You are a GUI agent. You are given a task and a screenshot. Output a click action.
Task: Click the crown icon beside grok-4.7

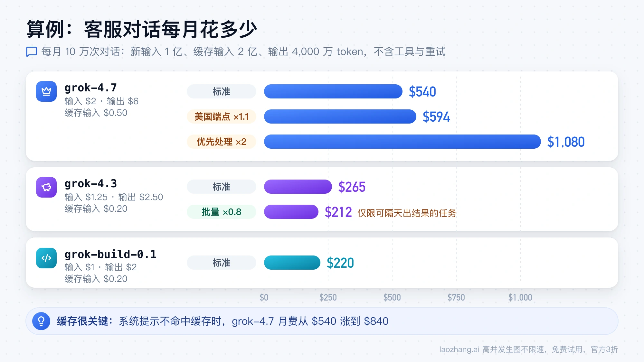tap(46, 91)
